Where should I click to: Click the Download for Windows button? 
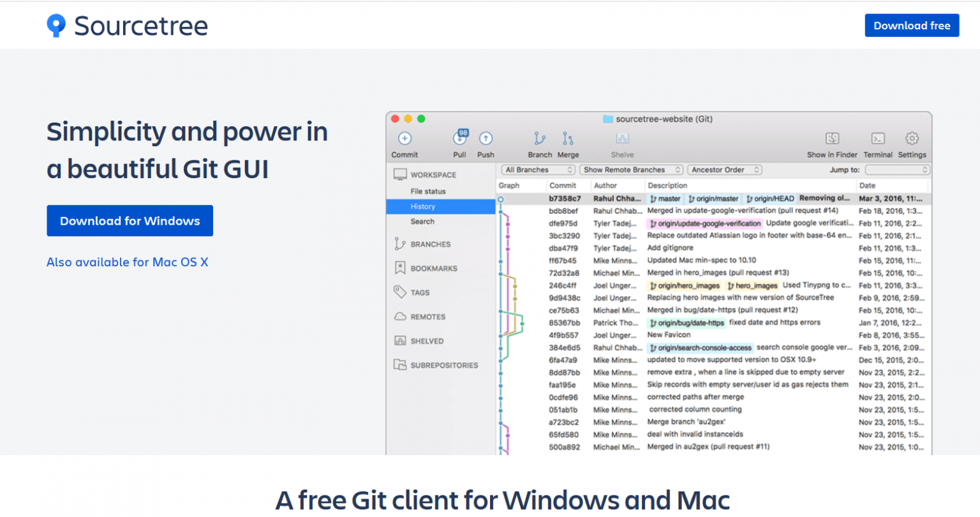click(x=130, y=220)
